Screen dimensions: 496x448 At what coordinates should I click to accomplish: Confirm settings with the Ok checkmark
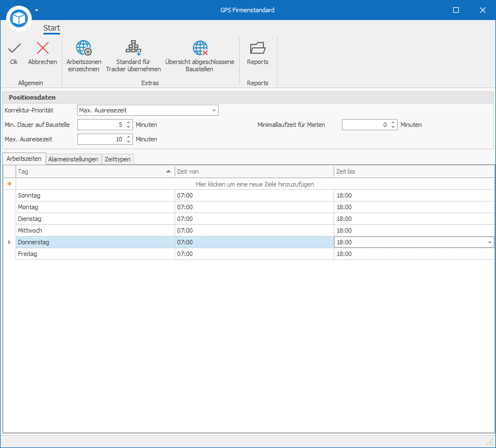(x=14, y=53)
